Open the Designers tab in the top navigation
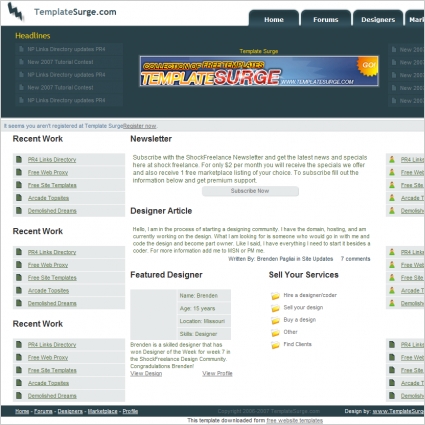The height and width of the screenshot is (425, 425). point(378,19)
